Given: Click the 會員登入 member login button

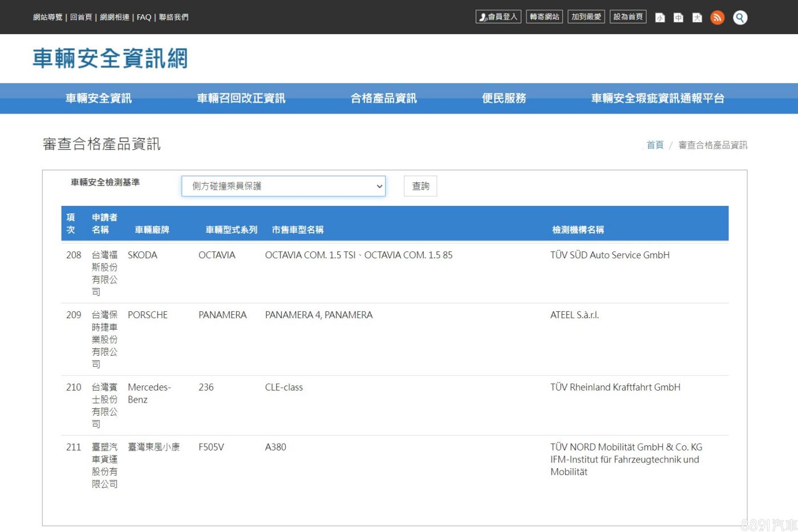Looking at the screenshot, I should click(x=498, y=17).
